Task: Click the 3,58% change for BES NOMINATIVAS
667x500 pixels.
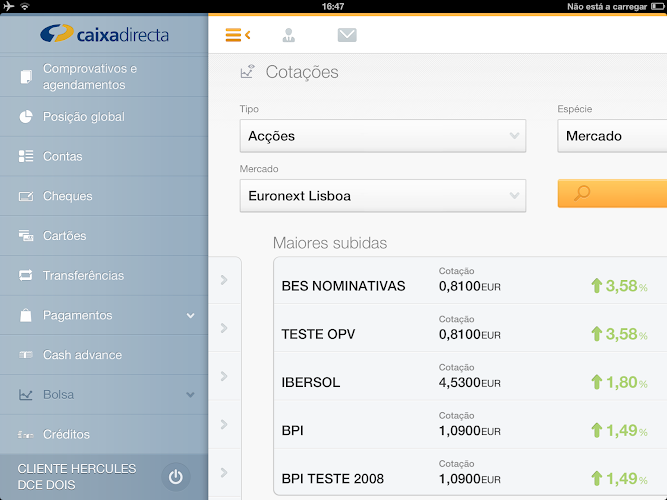Action: [619, 286]
